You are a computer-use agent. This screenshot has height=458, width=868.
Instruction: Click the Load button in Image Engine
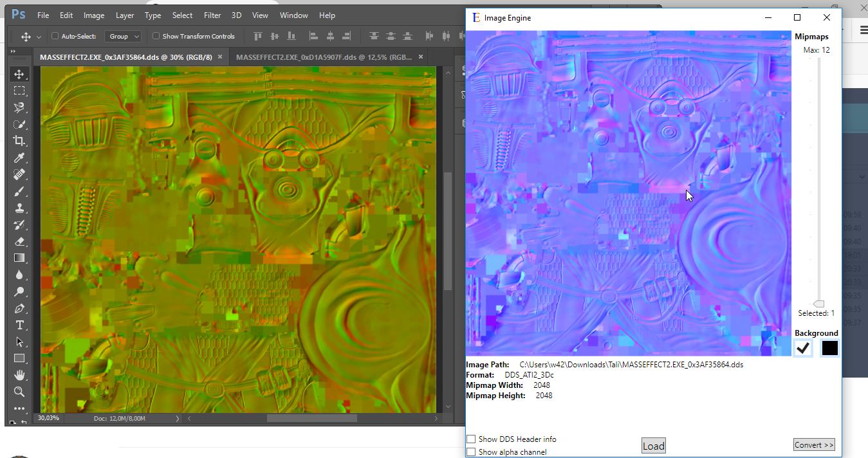point(653,446)
